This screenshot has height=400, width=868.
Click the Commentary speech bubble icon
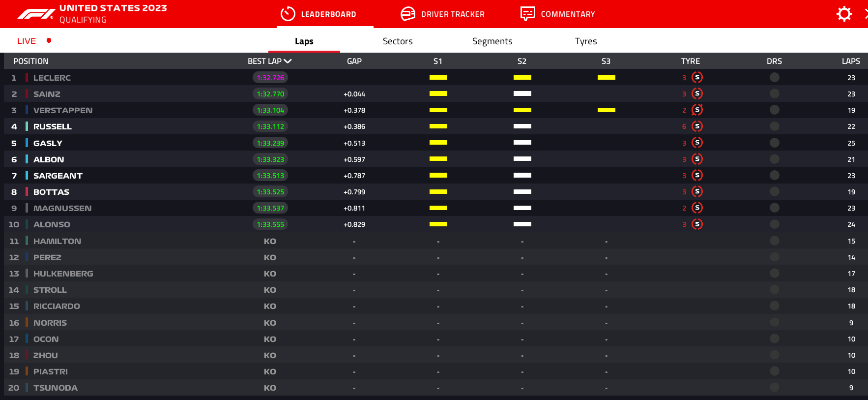click(x=528, y=14)
